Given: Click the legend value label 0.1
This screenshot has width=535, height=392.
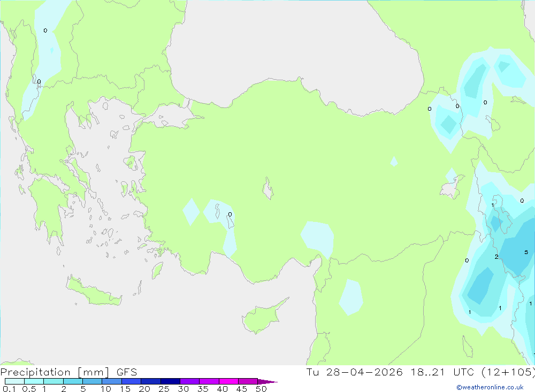Looking at the screenshot, I should point(9,389).
